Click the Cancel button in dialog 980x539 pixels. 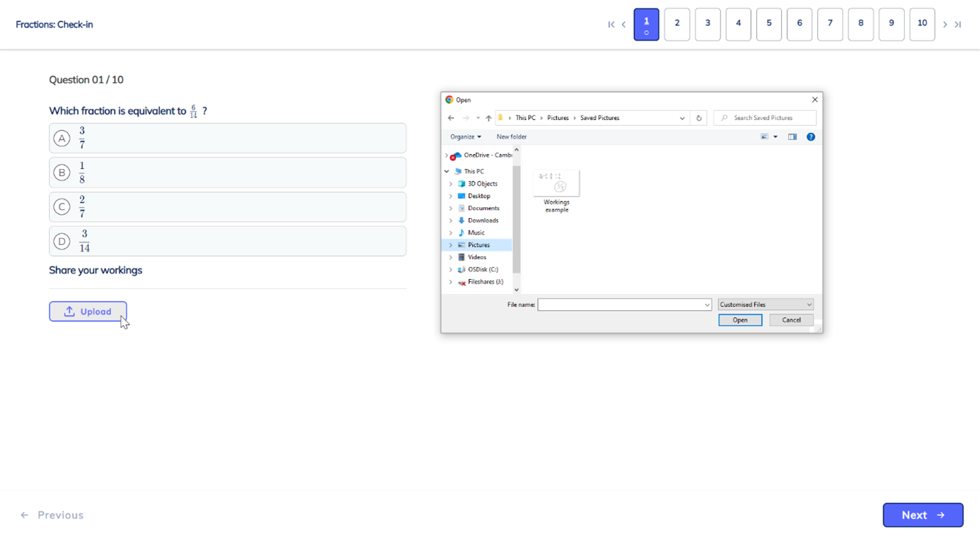pos(791,320)
